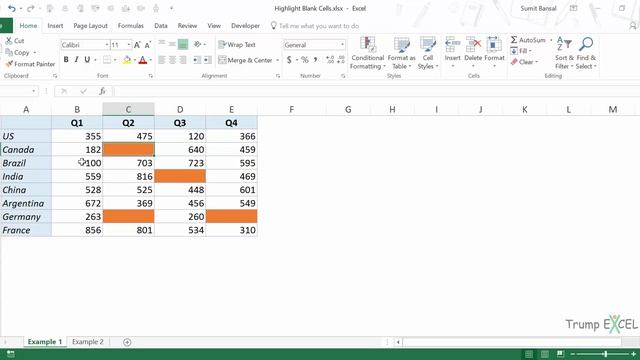Open the Page Layout tab
The width and height of the screenshot is (640, 360).
[90, 26]
